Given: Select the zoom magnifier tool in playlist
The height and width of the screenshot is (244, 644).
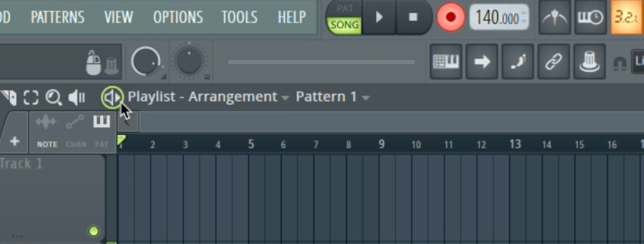Looking at the screenshot, I should tap(53, 97).
